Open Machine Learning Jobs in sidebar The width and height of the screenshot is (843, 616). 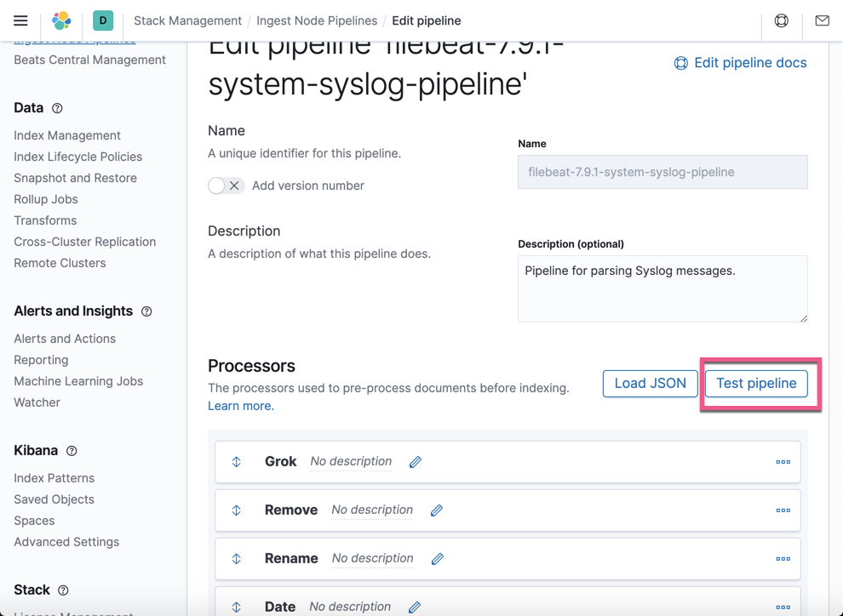click(x=78, y=381)
